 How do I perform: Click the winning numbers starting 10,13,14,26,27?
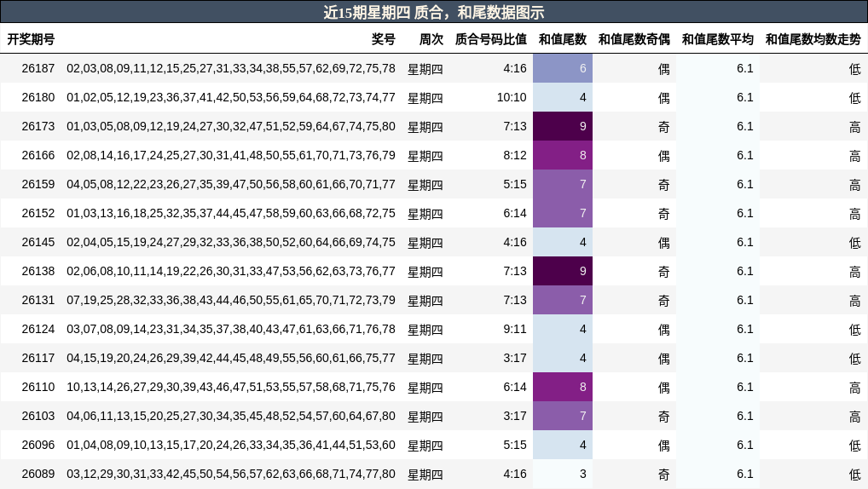click(231, 387)
